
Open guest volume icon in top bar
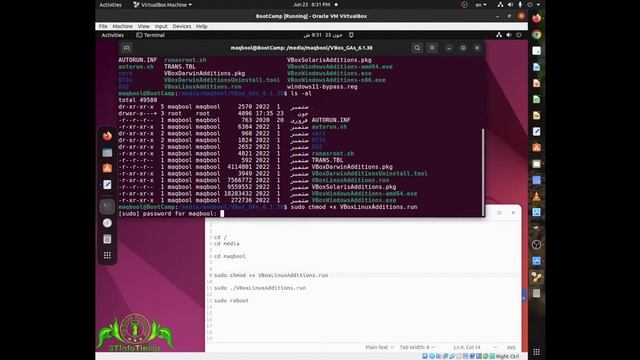(x=509, y=35)
